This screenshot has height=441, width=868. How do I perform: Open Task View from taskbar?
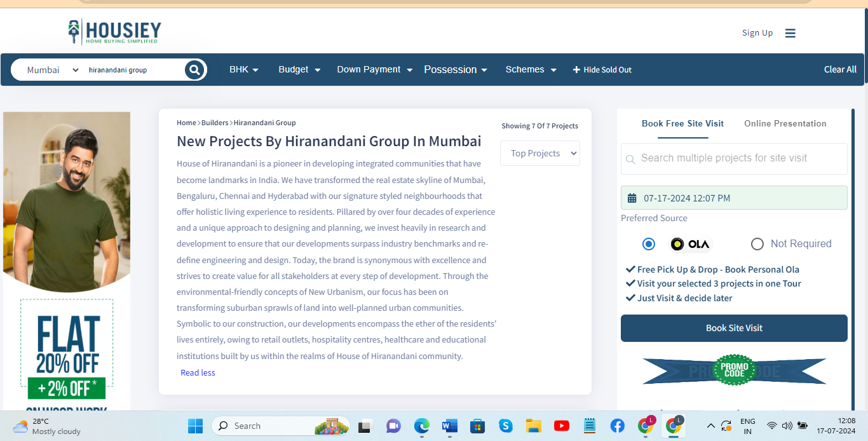coord(365,426)
